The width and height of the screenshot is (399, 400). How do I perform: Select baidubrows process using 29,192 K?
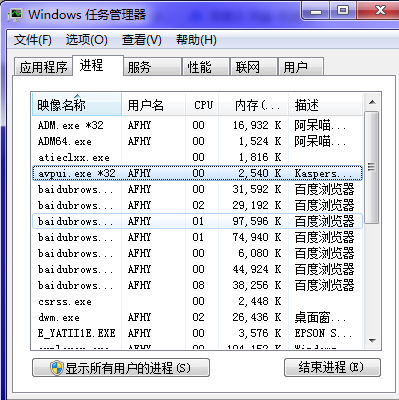click(197, 205)
